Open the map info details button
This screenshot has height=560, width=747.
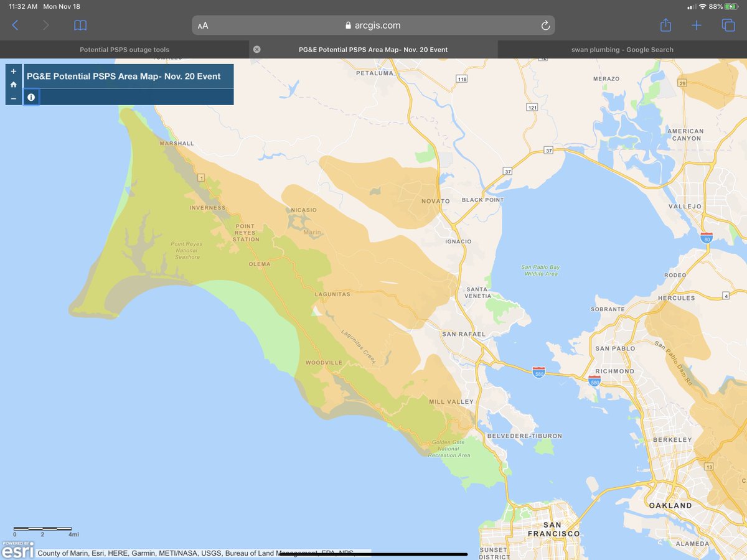(x=31, y=97)
